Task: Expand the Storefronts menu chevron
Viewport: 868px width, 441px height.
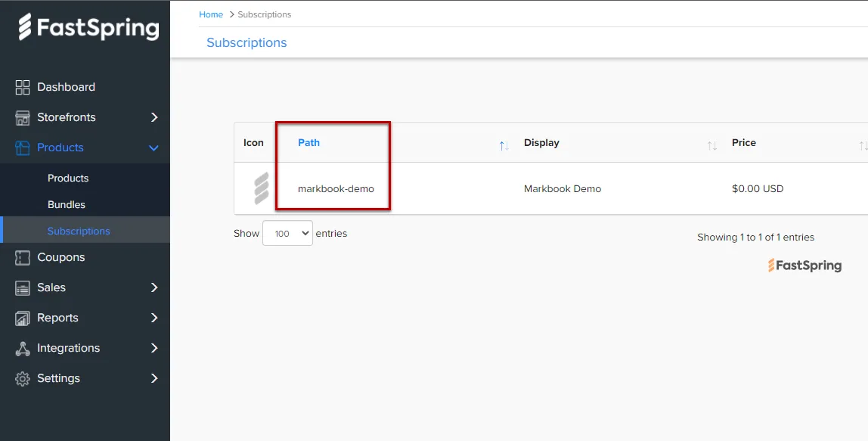Action: pyautogui.click(x=154, y=117)
